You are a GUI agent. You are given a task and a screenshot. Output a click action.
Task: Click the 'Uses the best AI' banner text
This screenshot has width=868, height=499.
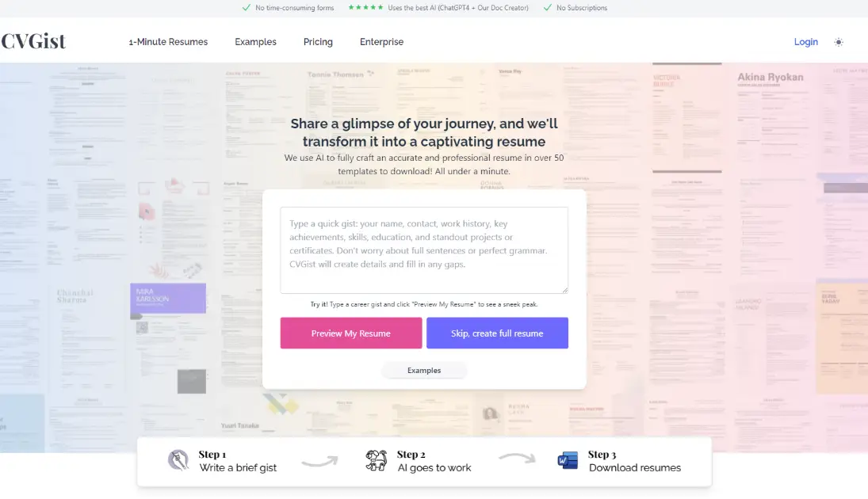(x=458, y=8)
